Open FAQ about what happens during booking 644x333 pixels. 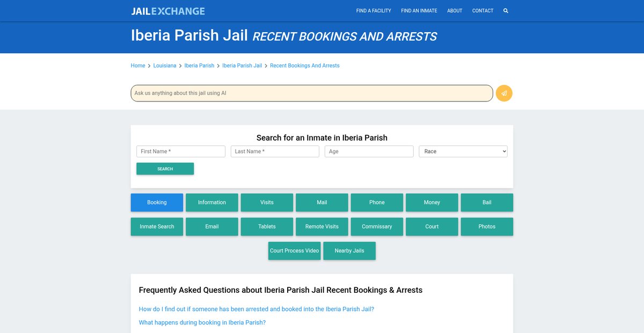[x=202, y=323]
